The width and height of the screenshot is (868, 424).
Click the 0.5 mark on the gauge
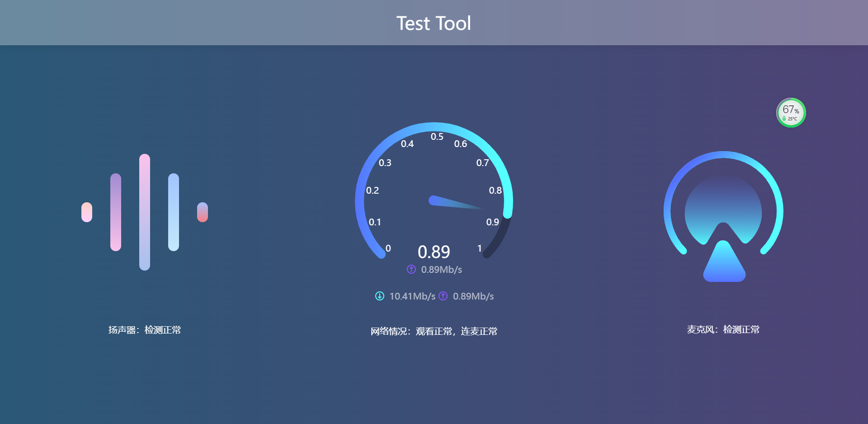437,137
